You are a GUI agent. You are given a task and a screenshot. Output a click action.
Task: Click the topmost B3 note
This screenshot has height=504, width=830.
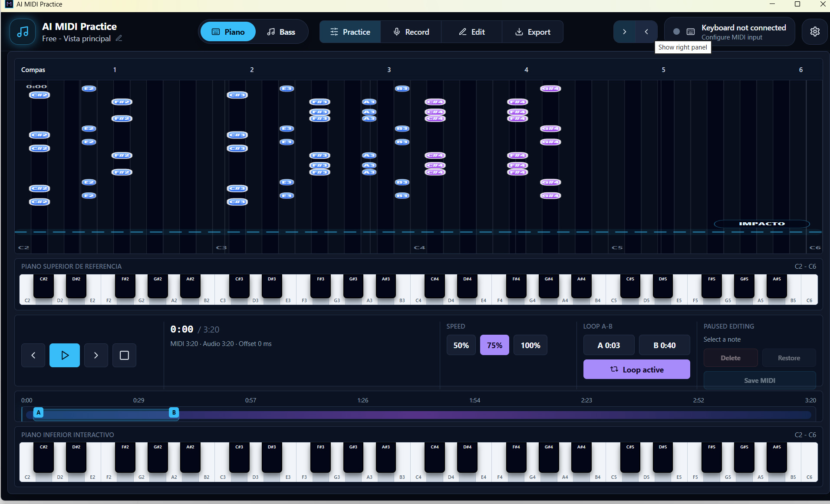402,89
